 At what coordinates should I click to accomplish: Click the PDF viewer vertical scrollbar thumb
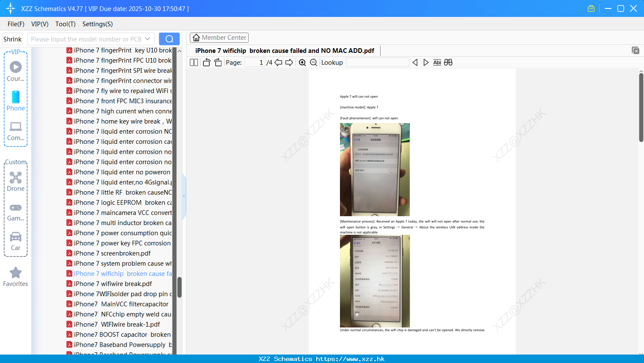(641, 107)
